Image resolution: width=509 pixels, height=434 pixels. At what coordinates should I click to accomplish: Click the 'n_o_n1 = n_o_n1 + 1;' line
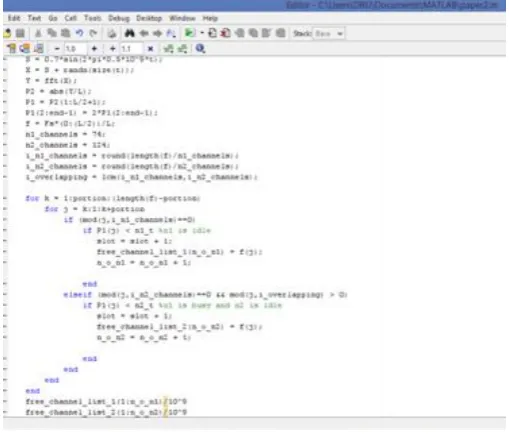coord(144,262)
